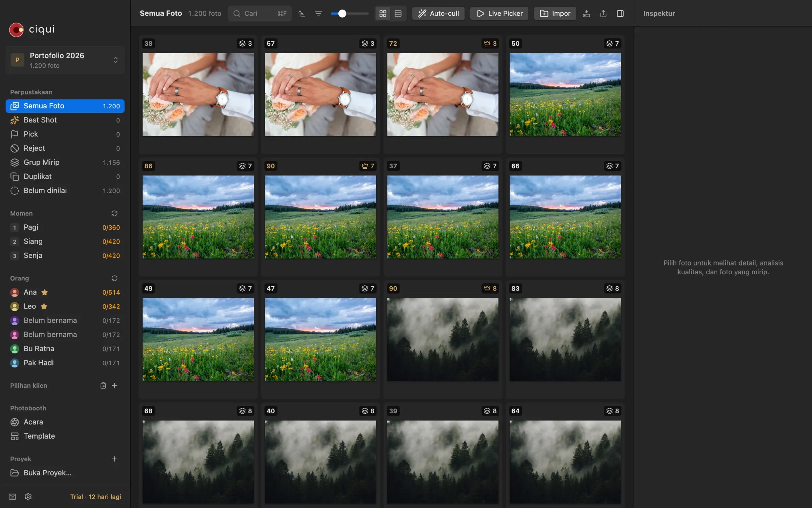Open the Grup Mirip collection
This screenshot has width=812, height=508.
(65, 163)
